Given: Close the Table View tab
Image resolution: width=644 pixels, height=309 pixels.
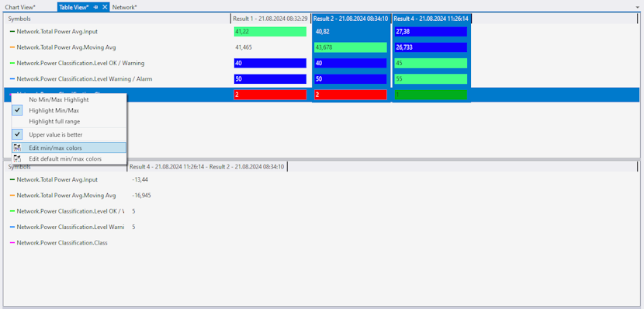Looking at the screenshot, I should 105,7.
